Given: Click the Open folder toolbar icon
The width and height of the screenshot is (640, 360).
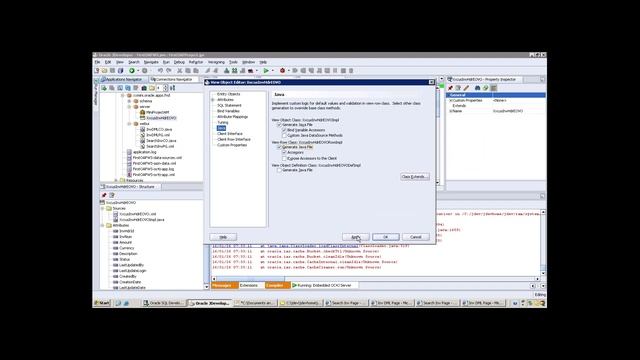Looking at the screenshot, I should [x=104, y=71].
